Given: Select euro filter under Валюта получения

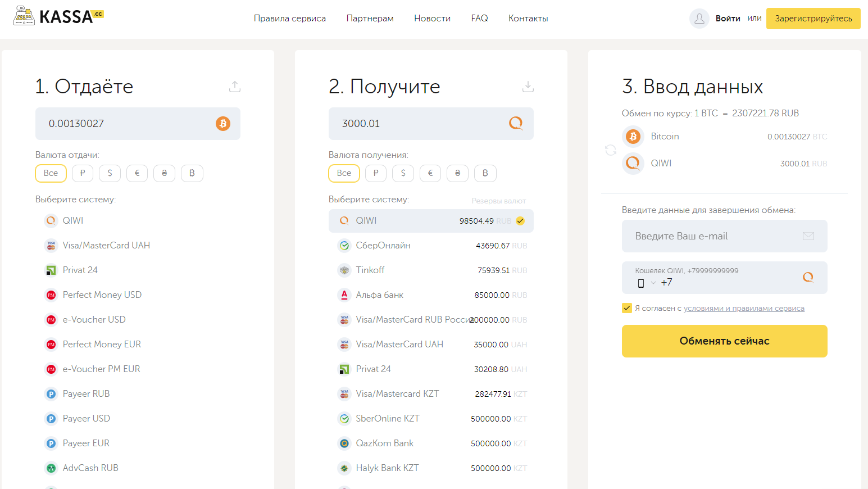Looking at the screenshot, I should [x=430, y=173].
